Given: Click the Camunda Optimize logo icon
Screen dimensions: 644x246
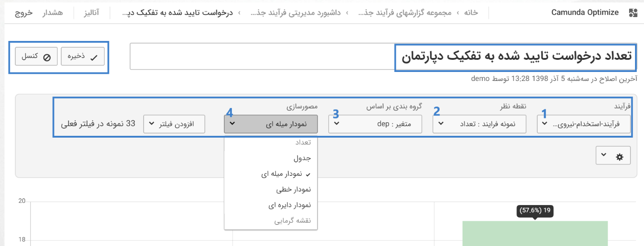Looking at the screenshot, I should pyautogui.click(x=633, y=13).
